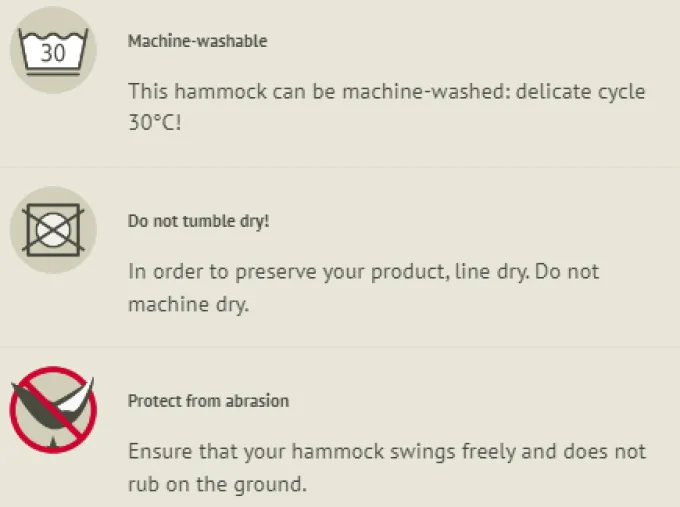Click the 30-degree wash tub icon
This screenshot has width=680, height=507.
tap(53, 50)
